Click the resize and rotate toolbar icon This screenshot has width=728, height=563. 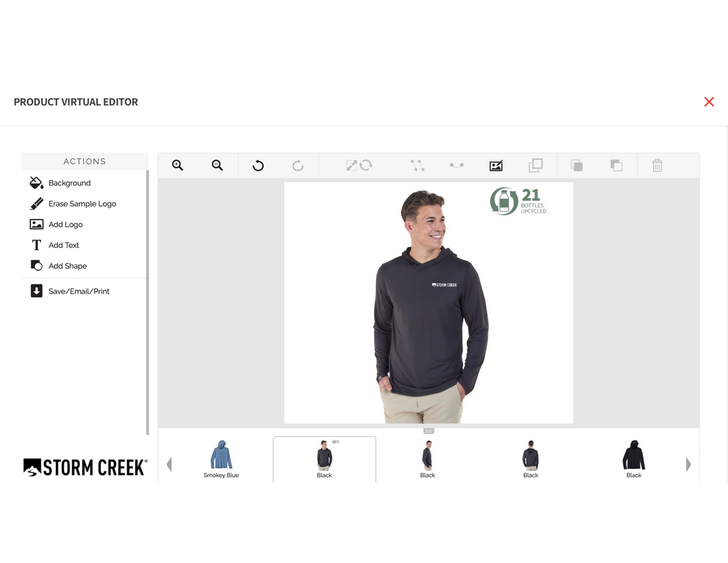tap(359, 166)
